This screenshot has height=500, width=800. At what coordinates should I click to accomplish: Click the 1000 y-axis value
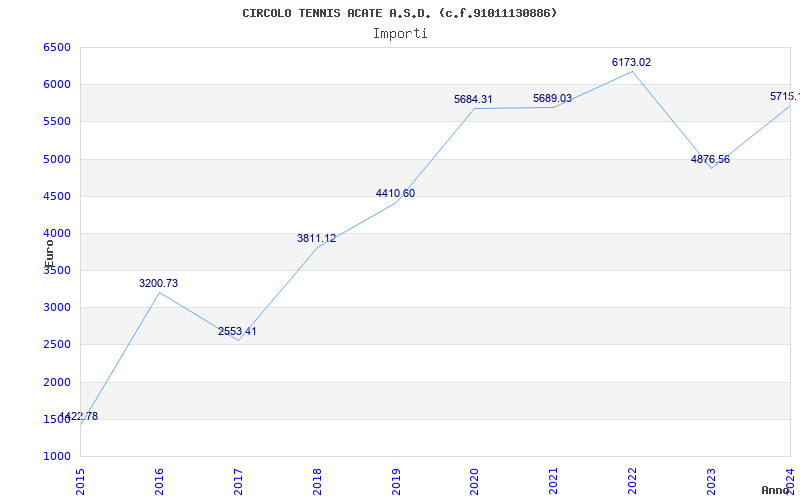[x=57, y=456]
